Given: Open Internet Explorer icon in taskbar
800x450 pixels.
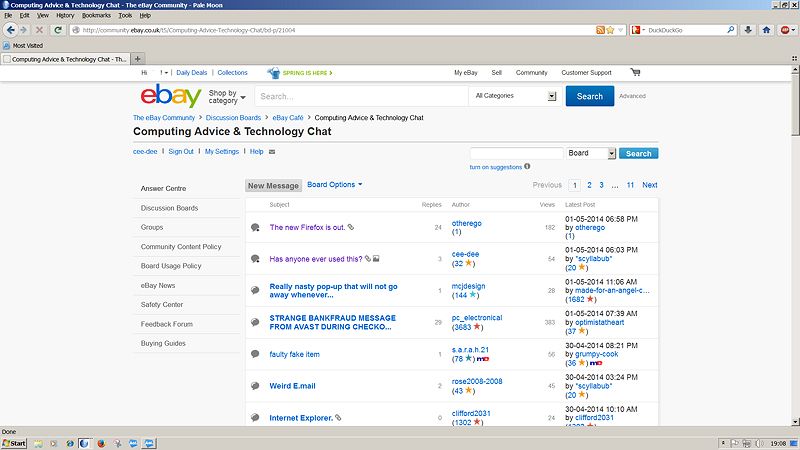Looking at the screenshot, I should (x=70, y=443).
